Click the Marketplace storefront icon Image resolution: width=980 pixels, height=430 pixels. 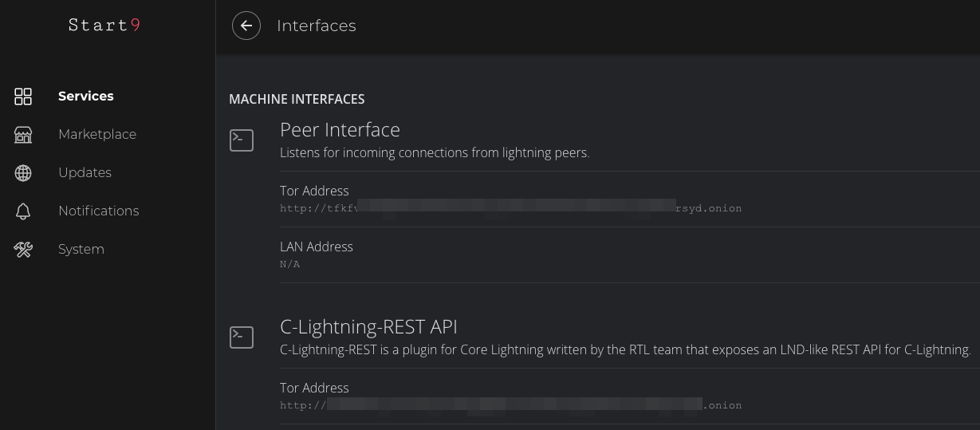point(23,135)
